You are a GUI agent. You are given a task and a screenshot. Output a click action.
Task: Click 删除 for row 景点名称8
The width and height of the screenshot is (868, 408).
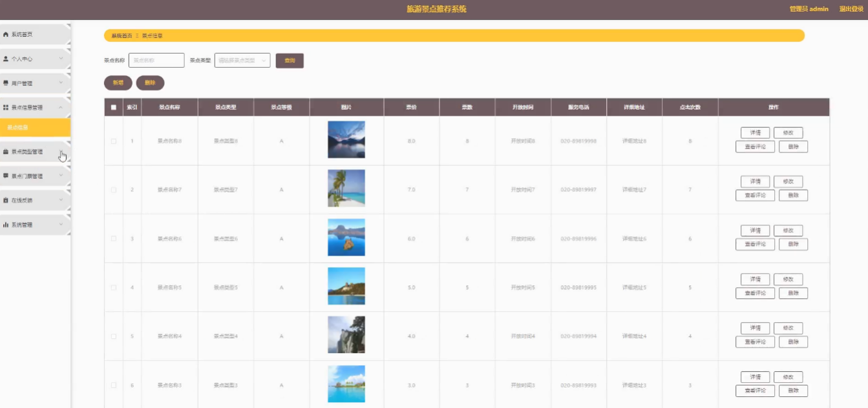click(x=793, y=147)
